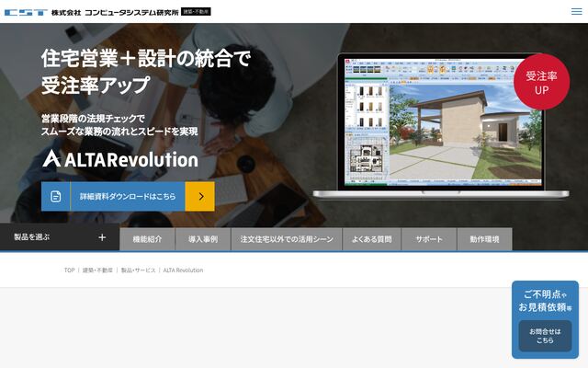Go to 導入事例 tab
The height and width of the screenshot is (368, 588).
coord(203,239)
